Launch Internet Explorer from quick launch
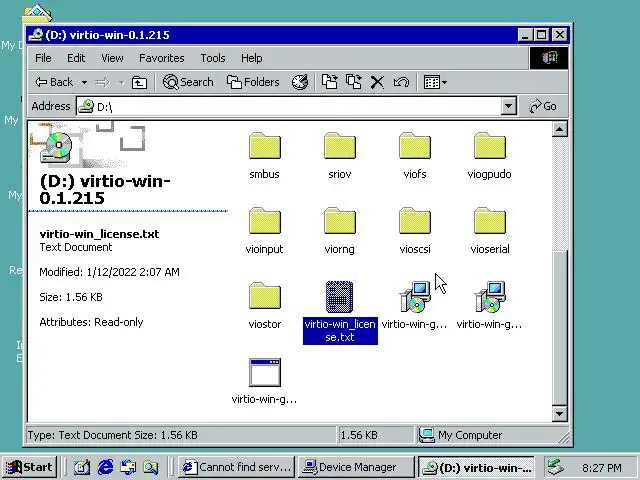640x480 pixels. tap(105, 467)
